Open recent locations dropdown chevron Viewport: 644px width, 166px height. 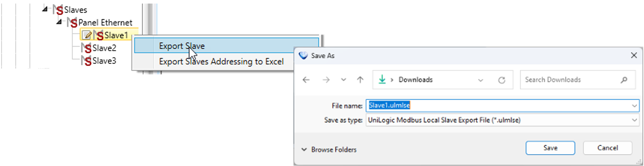point(343,80)
